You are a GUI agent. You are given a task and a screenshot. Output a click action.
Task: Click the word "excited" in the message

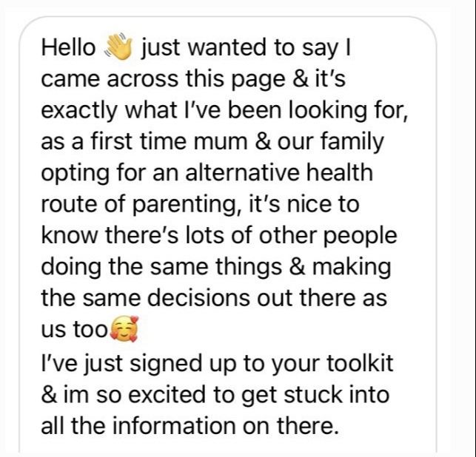tap(167, 395)
